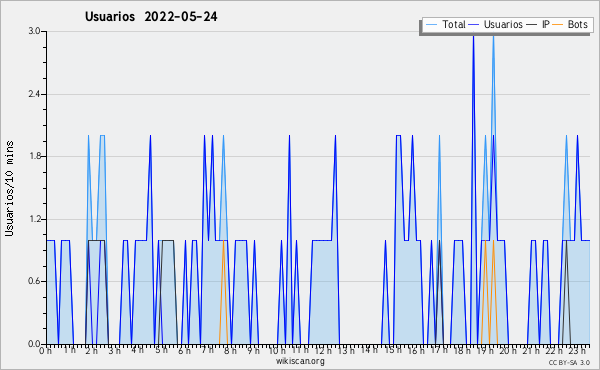Click the '5 h' x-axis label
Viewport: 600px width, 370px height.
coord(161,350)
